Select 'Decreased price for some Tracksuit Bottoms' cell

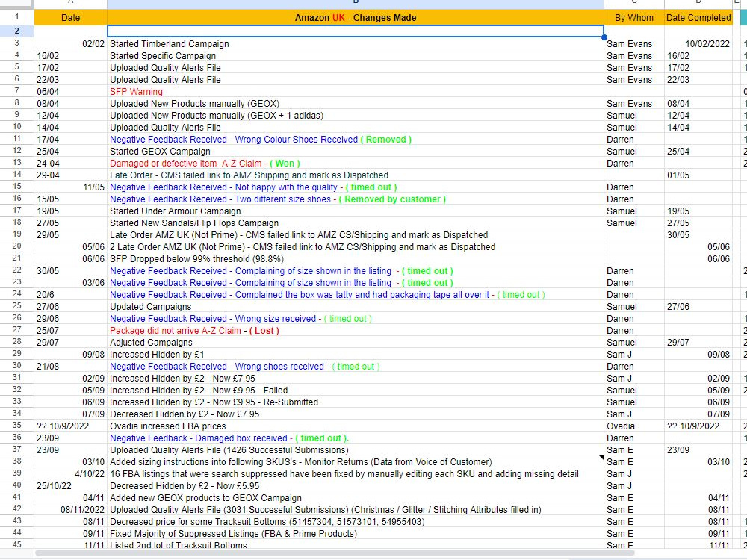(x=356, y=522)
